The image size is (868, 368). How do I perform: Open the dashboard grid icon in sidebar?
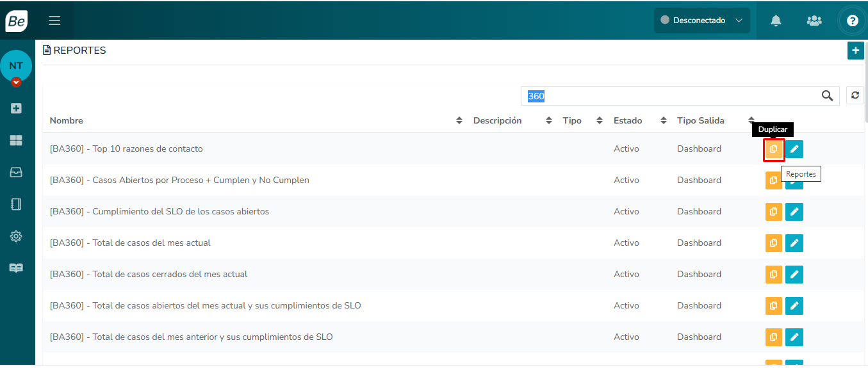coord(16,140)
